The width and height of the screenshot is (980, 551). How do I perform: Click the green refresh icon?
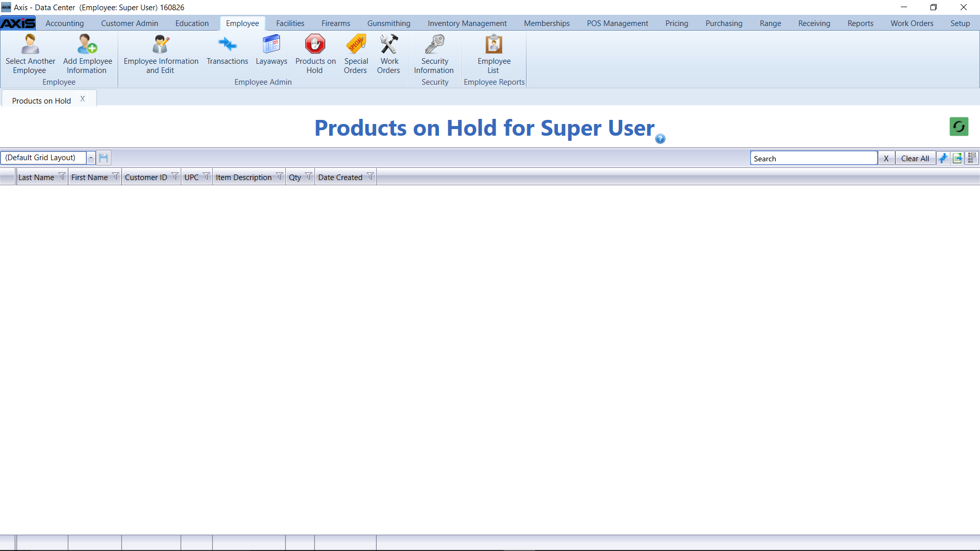pyautogui.click(x=959, y=127)
